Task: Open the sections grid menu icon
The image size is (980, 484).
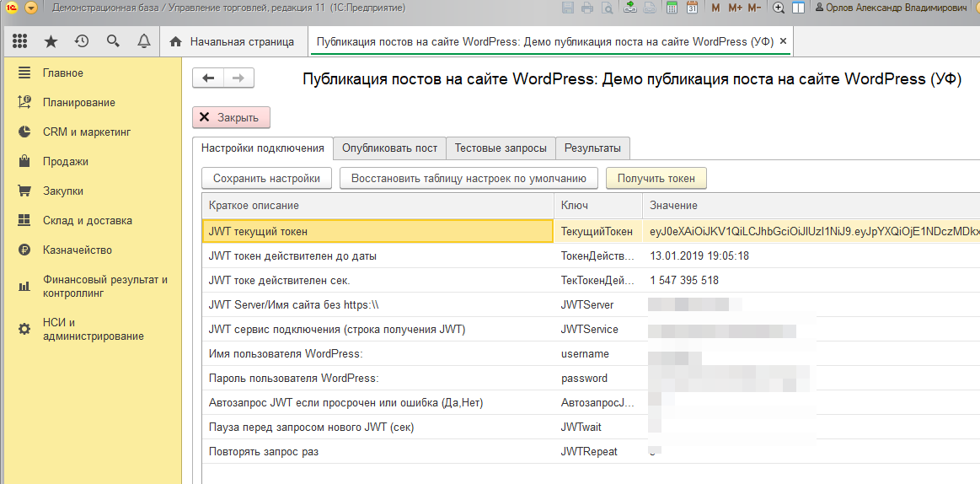Action: (x=20, y=41)
